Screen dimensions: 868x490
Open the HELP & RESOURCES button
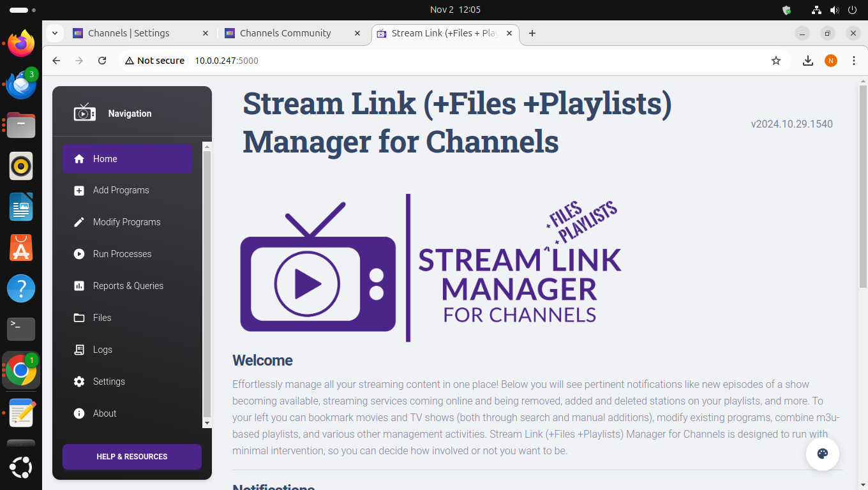[x=132, y=457]
